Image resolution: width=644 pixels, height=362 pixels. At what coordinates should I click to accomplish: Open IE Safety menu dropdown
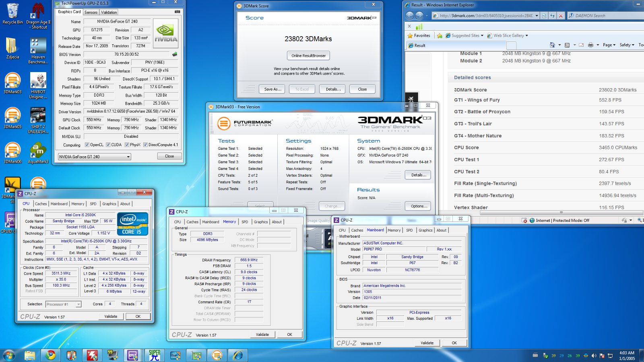point(627,45)
